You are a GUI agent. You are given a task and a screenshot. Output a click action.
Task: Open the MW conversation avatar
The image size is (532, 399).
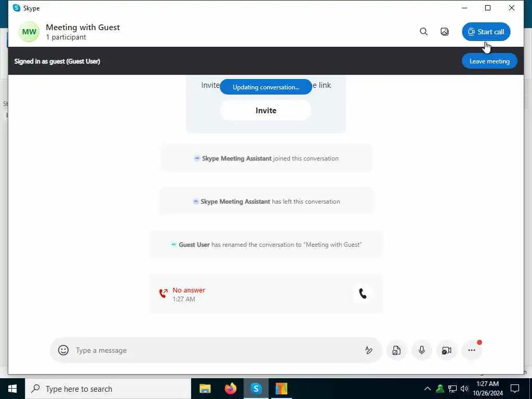29,32
